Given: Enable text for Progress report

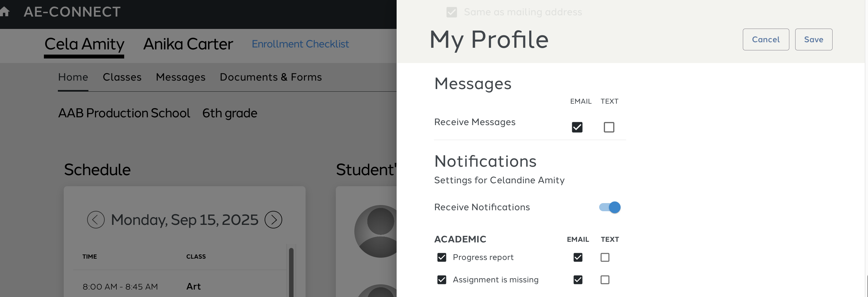Looking at the screenshot, I should tap(604, 257).
